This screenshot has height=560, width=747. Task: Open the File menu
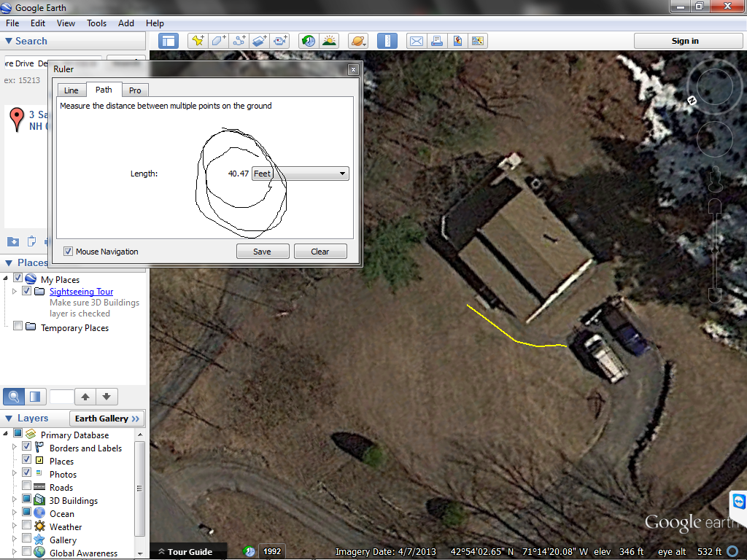coord(12,23)
